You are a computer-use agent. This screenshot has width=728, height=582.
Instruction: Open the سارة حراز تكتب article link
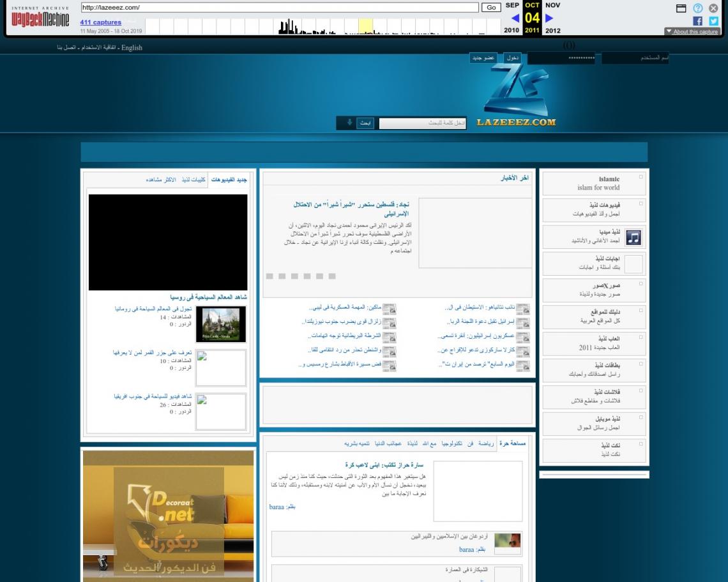[384, 465]
